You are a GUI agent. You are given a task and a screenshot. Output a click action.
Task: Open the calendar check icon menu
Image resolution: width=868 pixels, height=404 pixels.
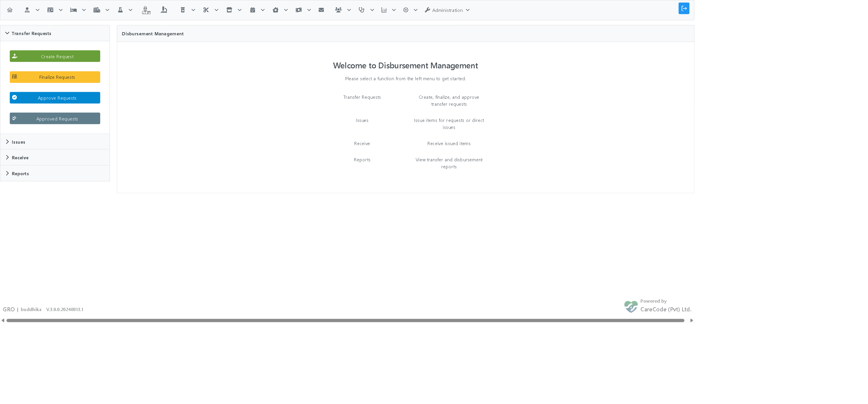point(252,10)
